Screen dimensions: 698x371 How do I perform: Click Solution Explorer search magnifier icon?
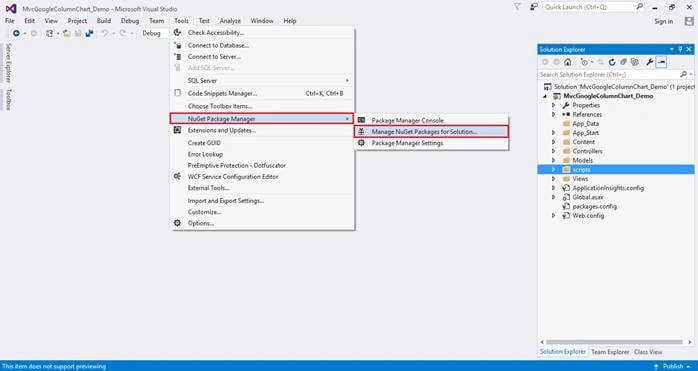(683, 74)
